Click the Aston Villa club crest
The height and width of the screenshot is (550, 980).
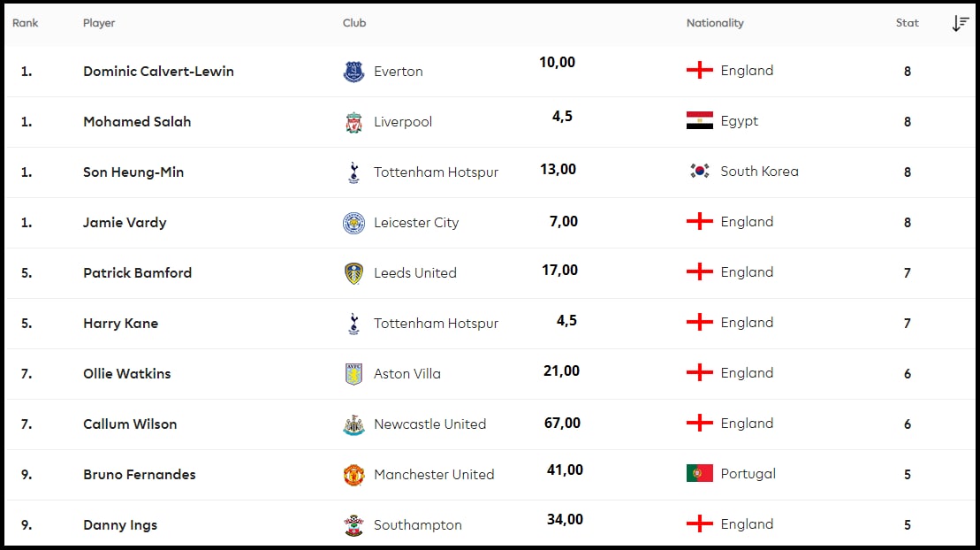pyautogui.click(x=353, y=374)
